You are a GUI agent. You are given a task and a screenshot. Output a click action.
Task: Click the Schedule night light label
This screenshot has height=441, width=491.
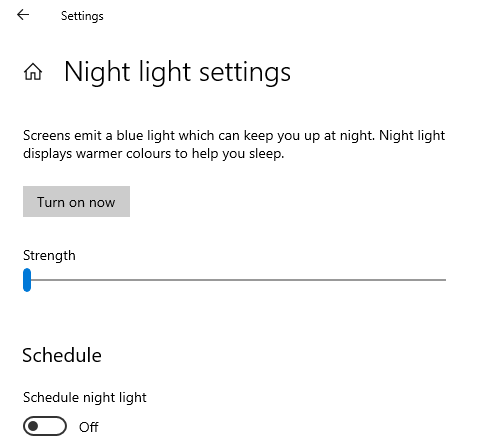coord(85,397)
